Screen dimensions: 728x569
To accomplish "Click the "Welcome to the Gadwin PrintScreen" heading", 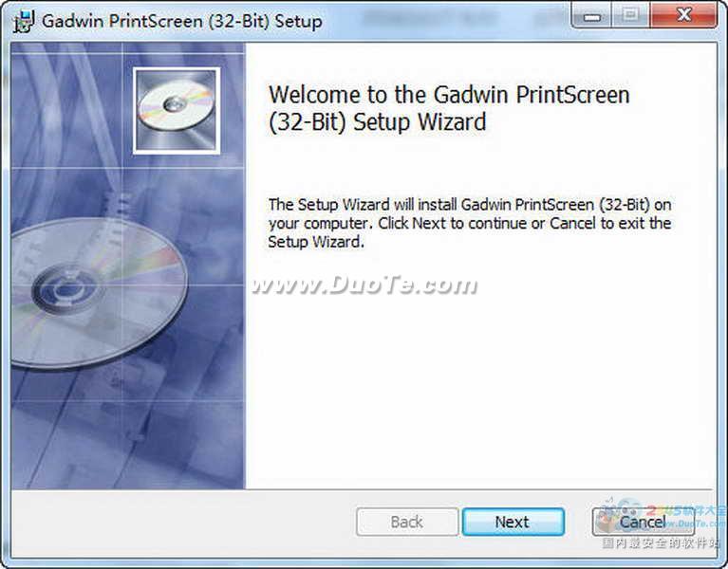I will (x=449, y=108).
